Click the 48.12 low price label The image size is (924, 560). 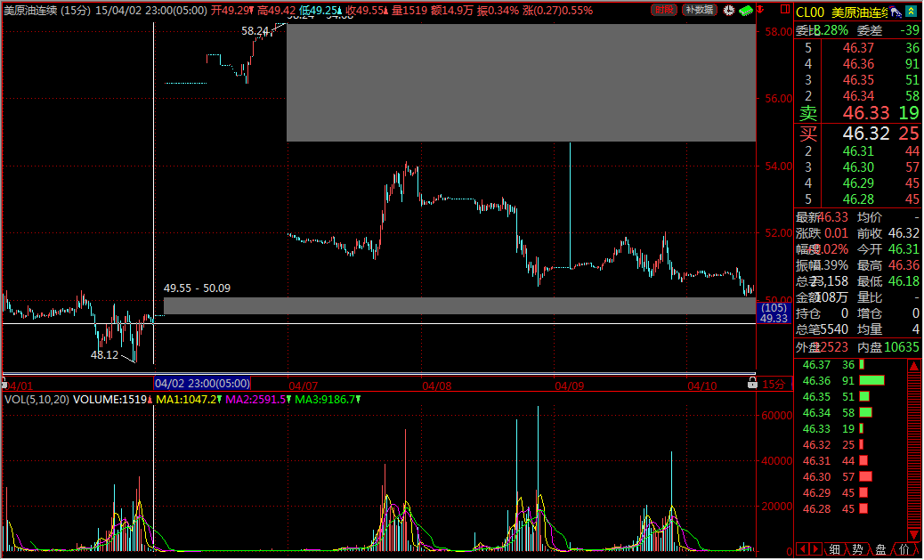[104, 355]
